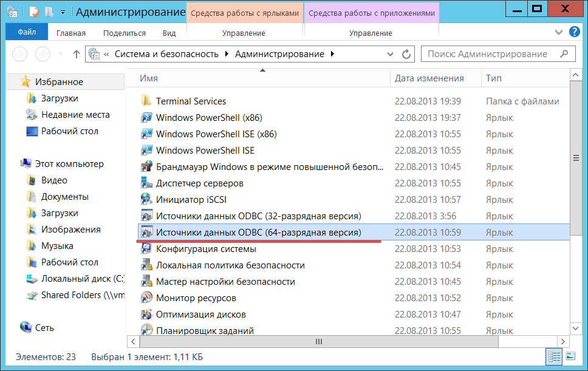Click the horizontal scrollbar right arrow

(x=562, y=341)
